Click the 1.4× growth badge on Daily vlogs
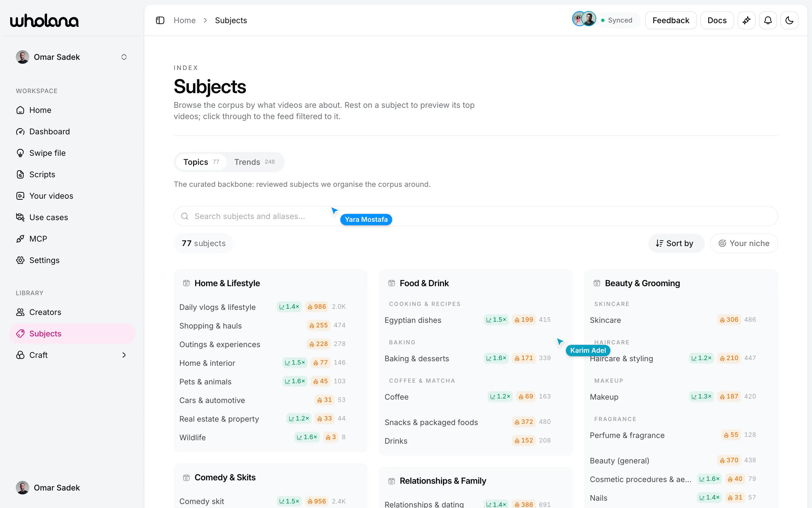Viewport: 812px width, 508px height. tap(289, 307)
